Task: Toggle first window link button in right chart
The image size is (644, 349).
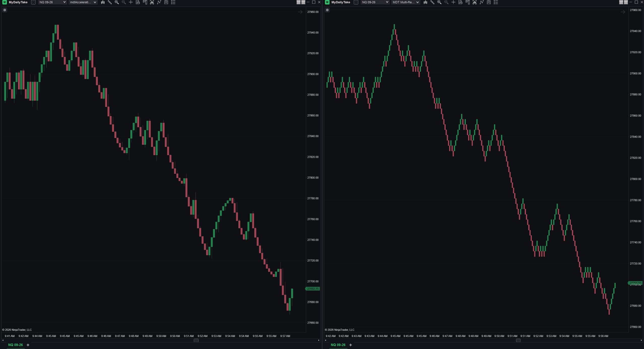Action: coord(621,2)
